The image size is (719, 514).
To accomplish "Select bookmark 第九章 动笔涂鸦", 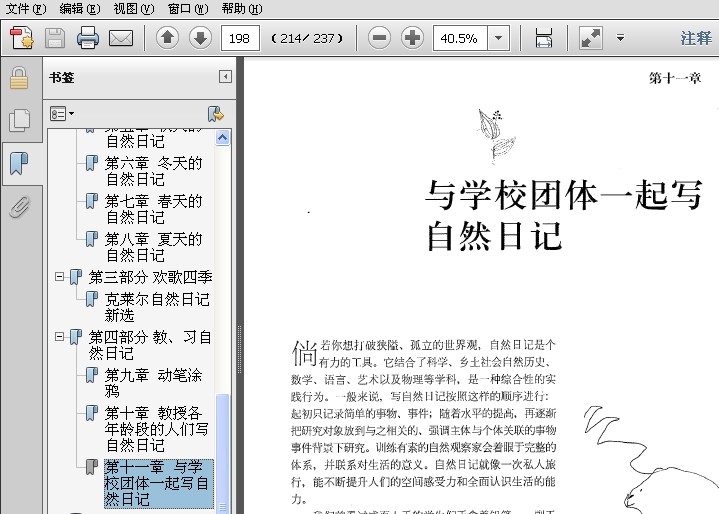I will pyautogui.click(x=153, y=383).
